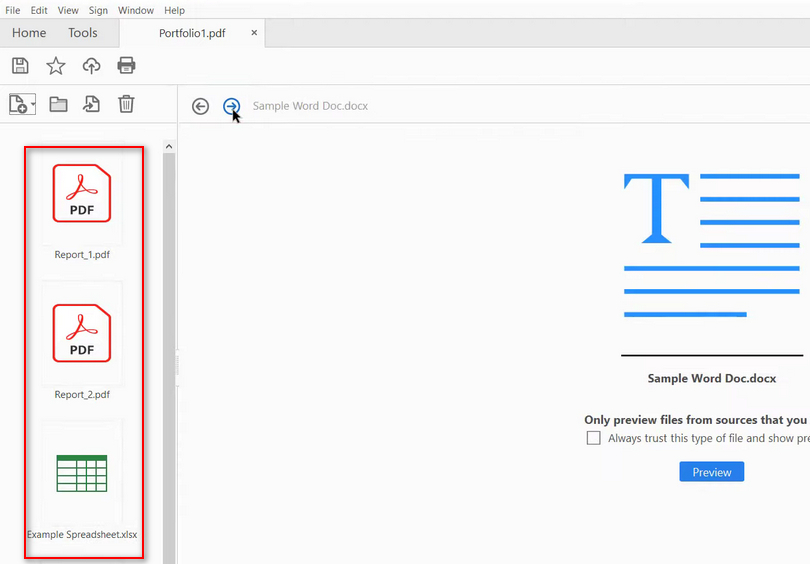
Task: Click the Add Files icon in portfolio toolbar
Action: 19,104
